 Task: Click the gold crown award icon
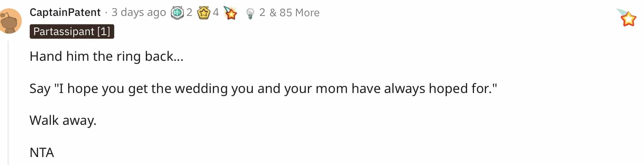(204, 13)
